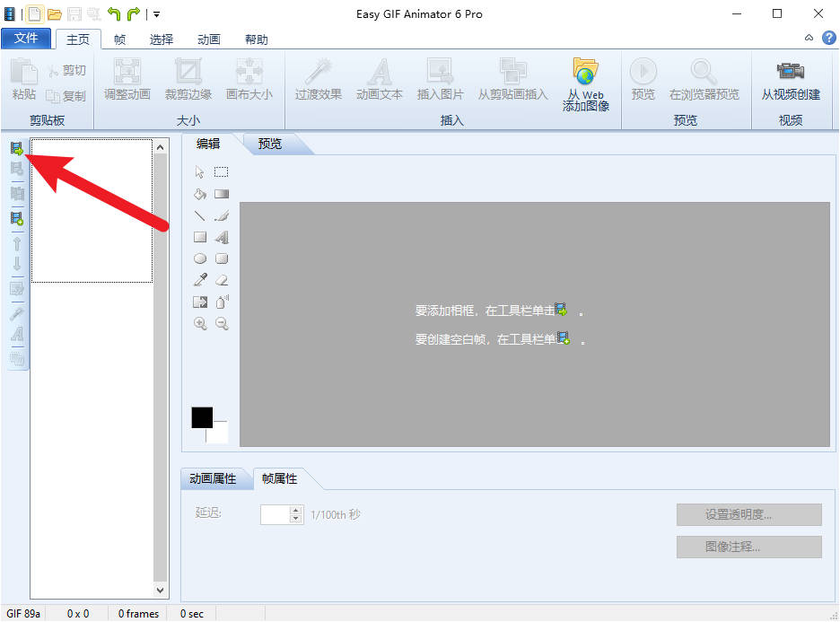Click the zoom in magnifier
840x622 pixels.
200,324
